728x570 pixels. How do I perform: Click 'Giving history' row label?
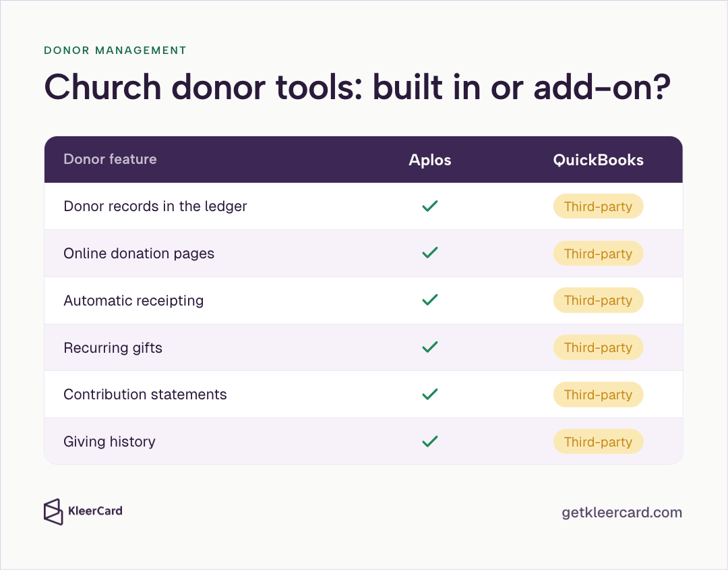(110, 441)
